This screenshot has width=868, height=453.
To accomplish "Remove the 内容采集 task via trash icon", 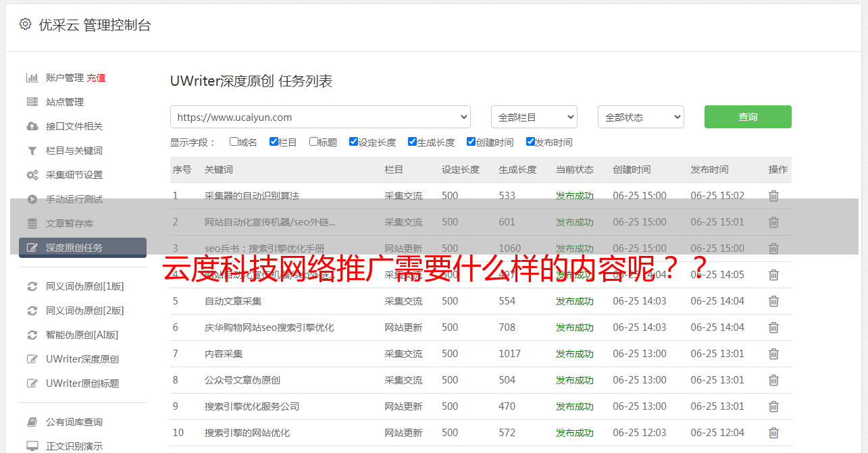I will coord(774,354).
